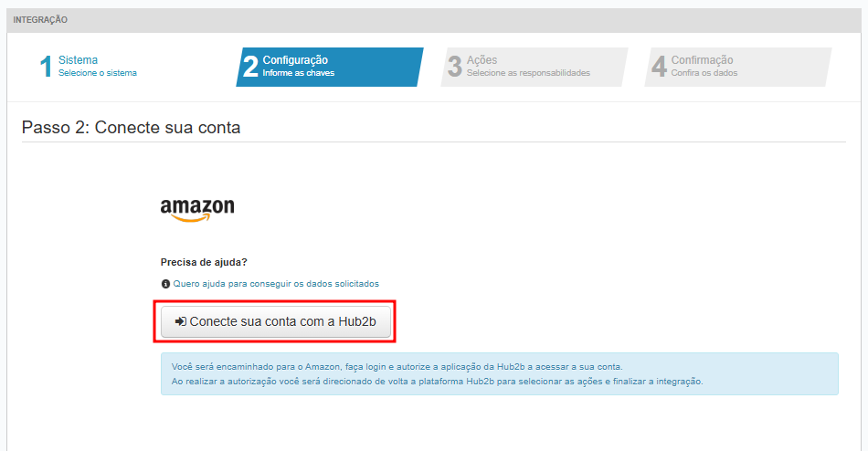
Task: Click the Confira os dados subtitle
Action: pyautogui.click(x=704, y=73)
